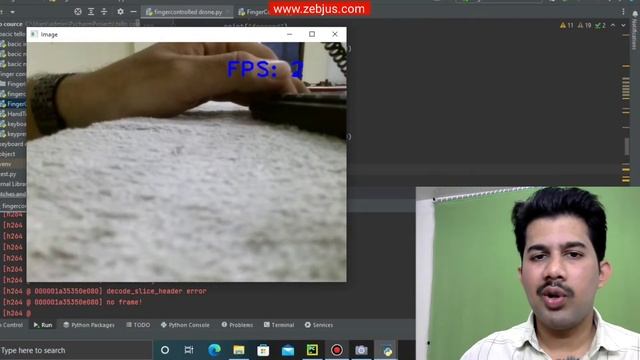Click the Collapse All icon in Project toolbar
Screen dimensions: 640x360
[x=104, y=12]
